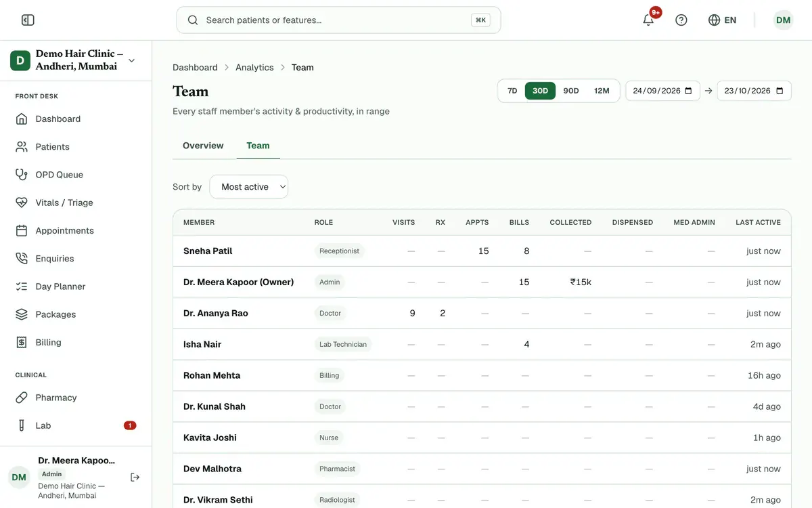This screenshot has width=812, height=508.
Task: Click the Packages layers icon
Action: coord(22,314)
